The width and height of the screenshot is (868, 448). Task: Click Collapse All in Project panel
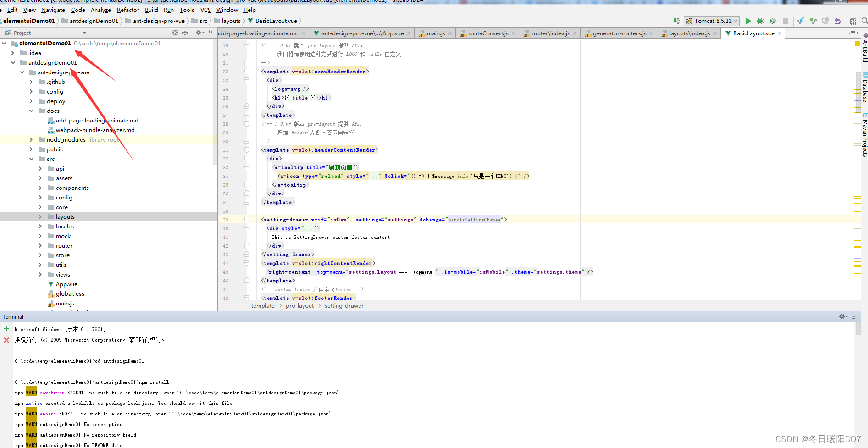click(185, 33)
